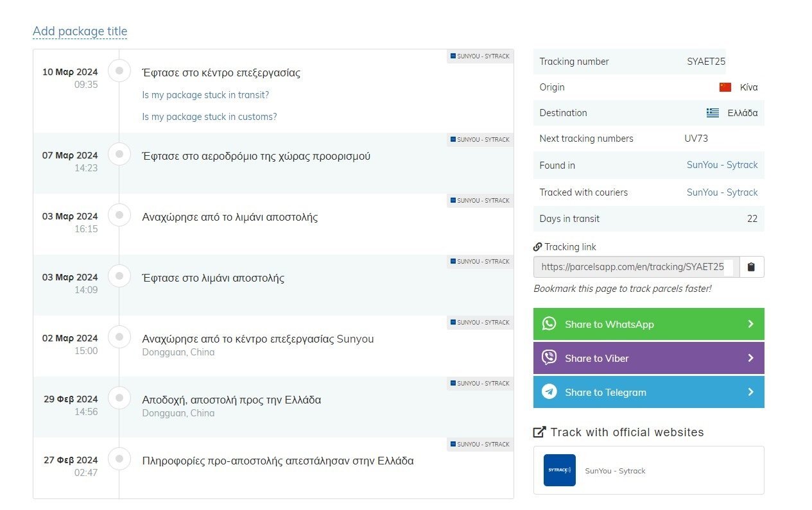
Task: Click 'Έφτασε στο λιμάνι αποστολής' status
Action: pos(213,278)
